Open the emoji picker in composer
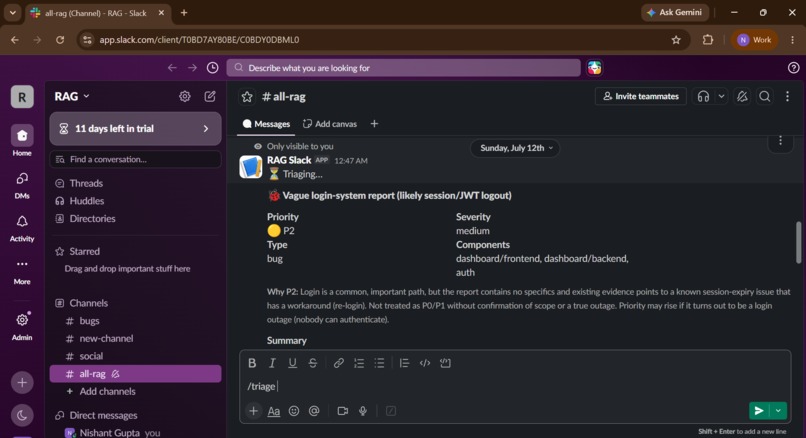This screenshot has width=806, height=438. click(294, 411)
